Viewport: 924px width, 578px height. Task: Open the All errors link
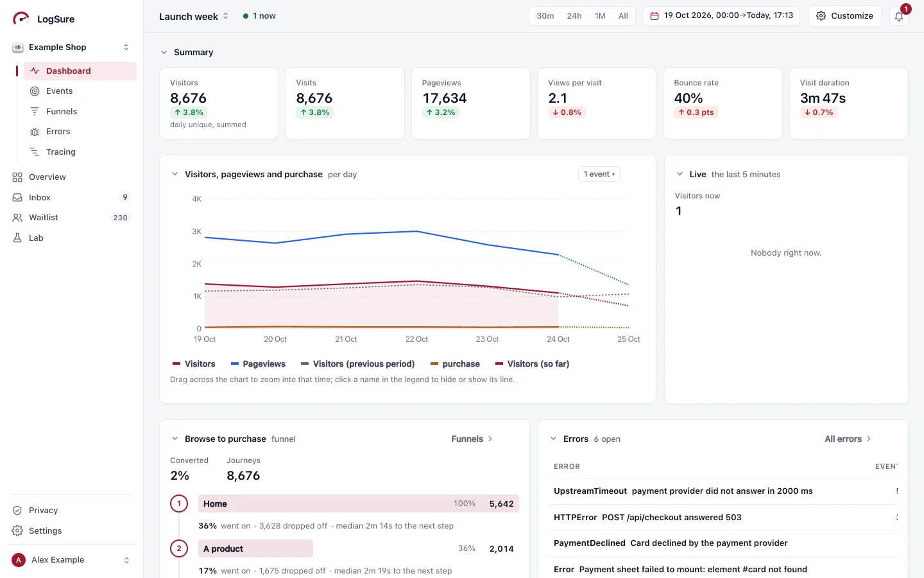[x=848, y=439]
